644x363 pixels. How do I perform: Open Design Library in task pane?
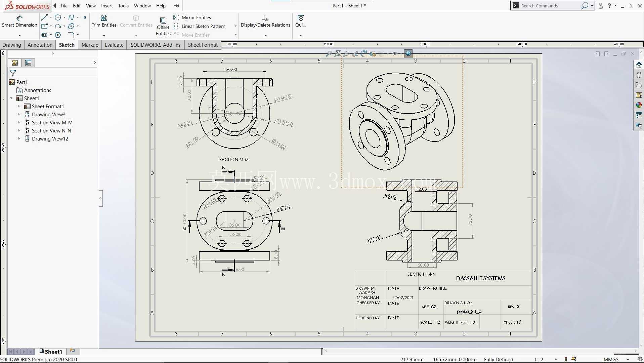point(639,75)
